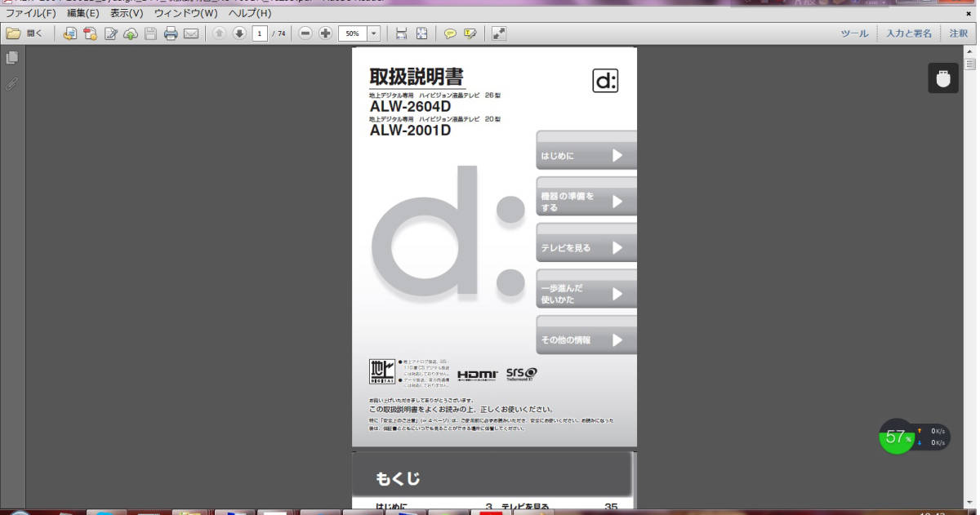This screenshot has width=980, height=515.
Task: Click the line この取扱説明書をよくお読みの上
Action: point(461,409)
